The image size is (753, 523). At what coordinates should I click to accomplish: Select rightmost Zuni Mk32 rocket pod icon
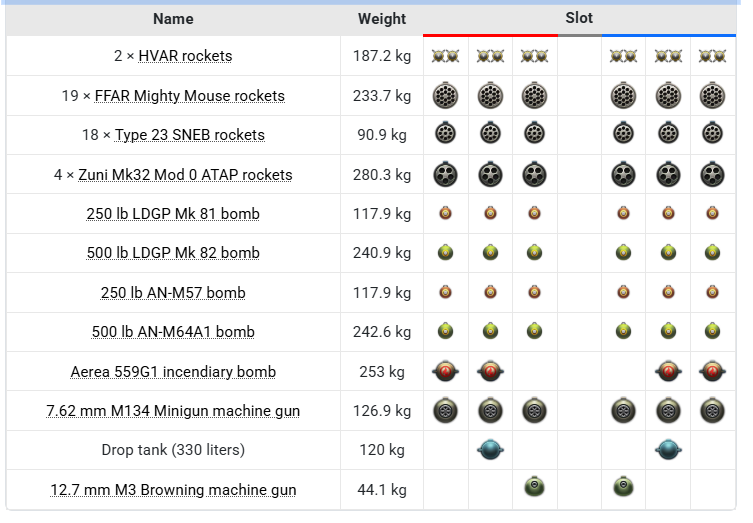tap(712, 174)
